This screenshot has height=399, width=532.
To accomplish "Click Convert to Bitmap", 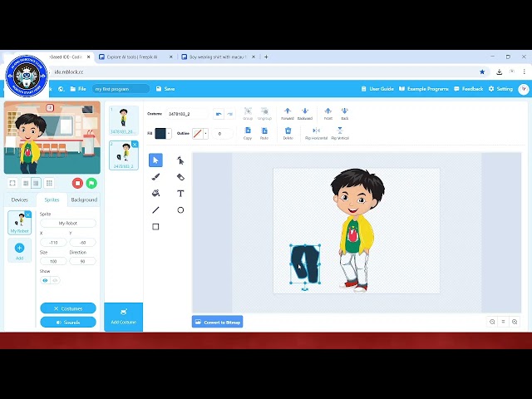I will point(218,322).
